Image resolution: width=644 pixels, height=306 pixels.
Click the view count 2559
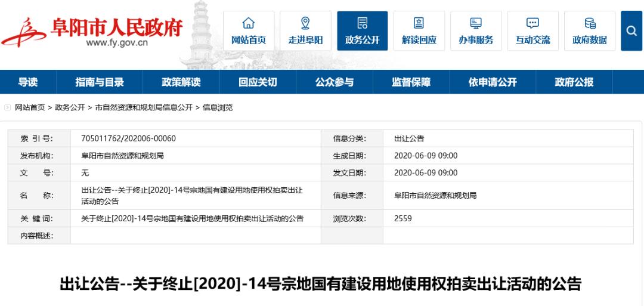[x=403, y=218]
